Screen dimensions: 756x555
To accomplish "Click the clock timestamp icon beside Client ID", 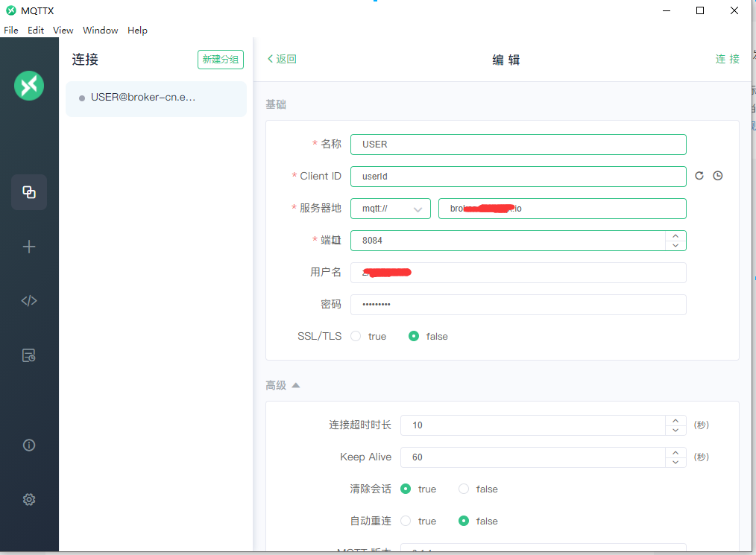I will click(x=718, y=176).
